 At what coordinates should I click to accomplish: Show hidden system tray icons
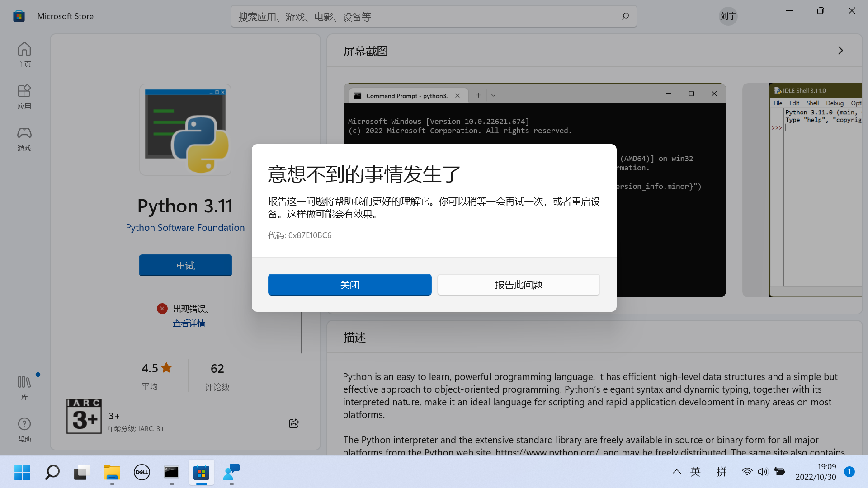pyautogui.click(x=676, y=472)
